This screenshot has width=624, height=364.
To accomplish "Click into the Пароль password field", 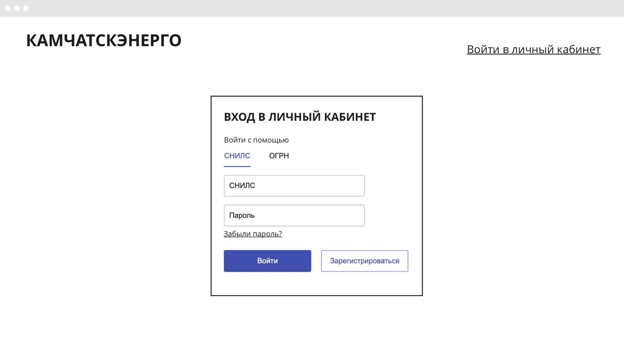I will point(294,215).
